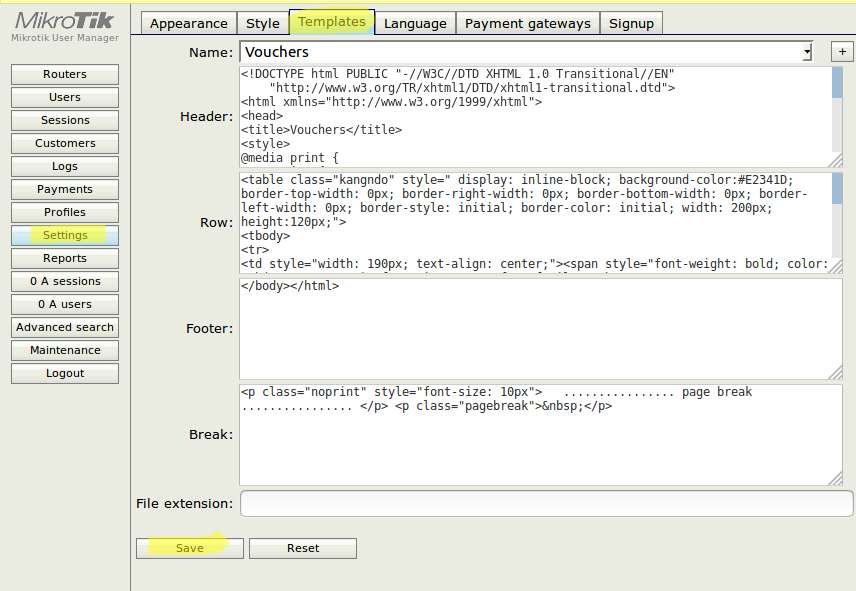This screenshot has height=591, width=856.
Task: Reset the template form
Action: click(302, 548)
